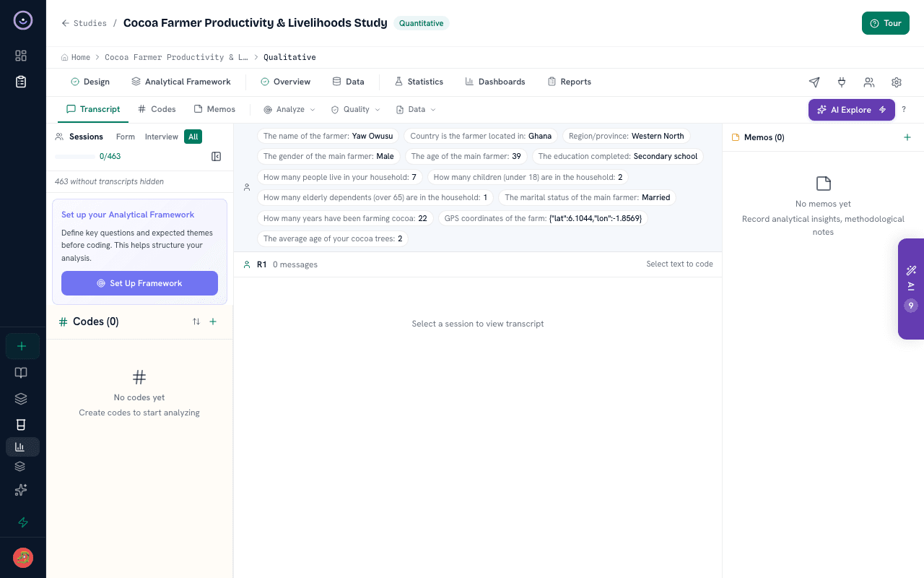Screen dimensions: 924x578
Task: Open the user avatar at the sidebar bottom
Action: tap(23, 558)
